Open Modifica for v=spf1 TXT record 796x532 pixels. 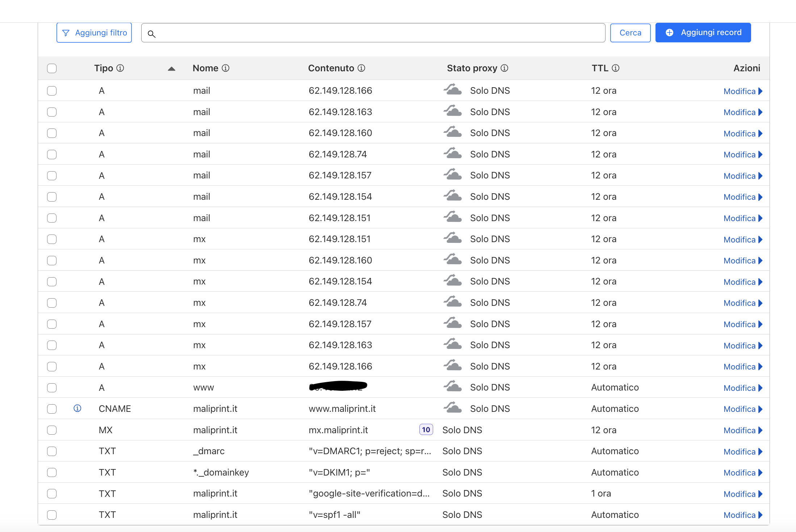coord(743,515)
